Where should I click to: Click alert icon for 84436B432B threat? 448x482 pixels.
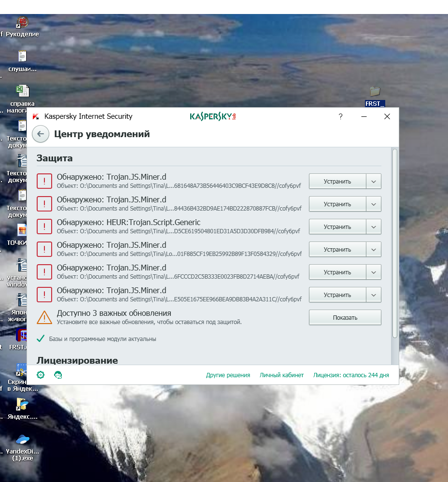point(44,204)
